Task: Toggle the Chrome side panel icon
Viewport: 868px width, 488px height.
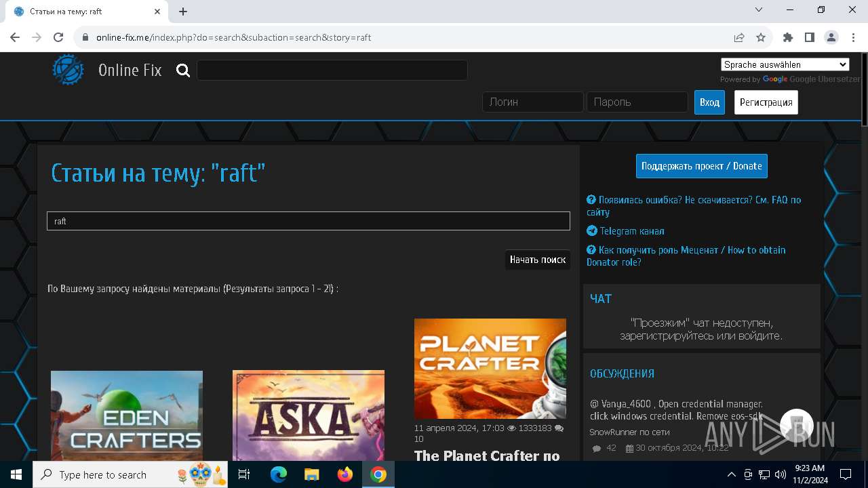Action: [x=810, y=37]
